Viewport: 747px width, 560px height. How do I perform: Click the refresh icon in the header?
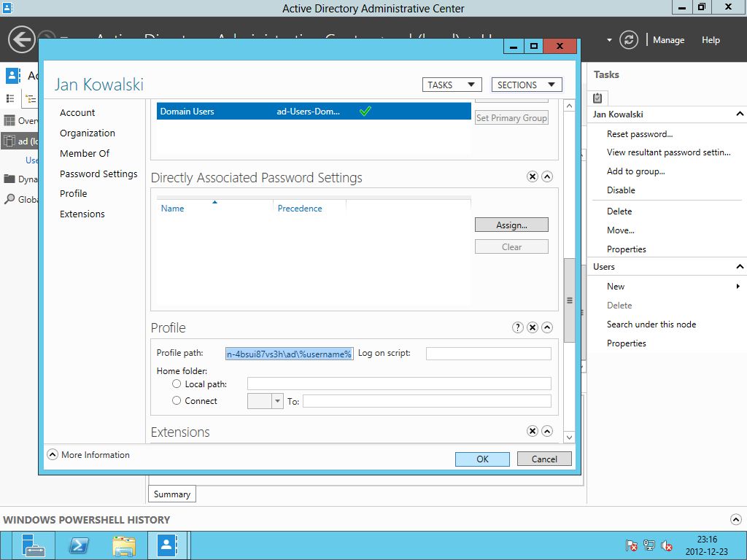pyautogui.click(x=628, y=40)
